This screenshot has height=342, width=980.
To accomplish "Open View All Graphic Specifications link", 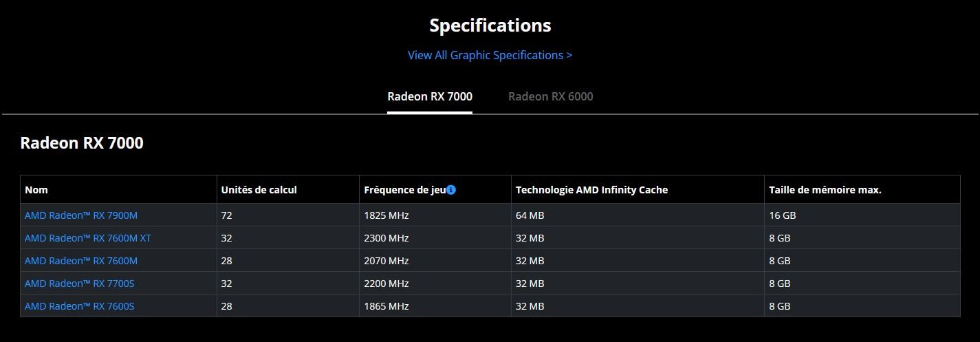I will coord(490,55).
